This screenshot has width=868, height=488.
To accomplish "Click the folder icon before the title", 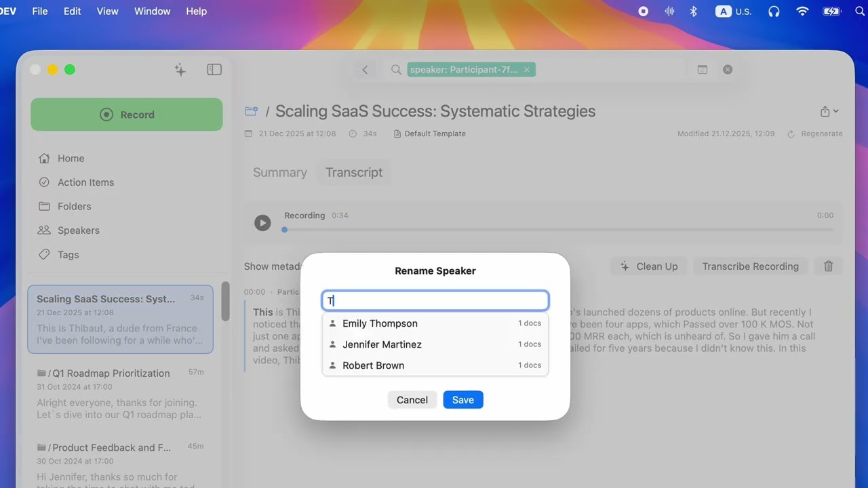I will click(x=252, y=111).
